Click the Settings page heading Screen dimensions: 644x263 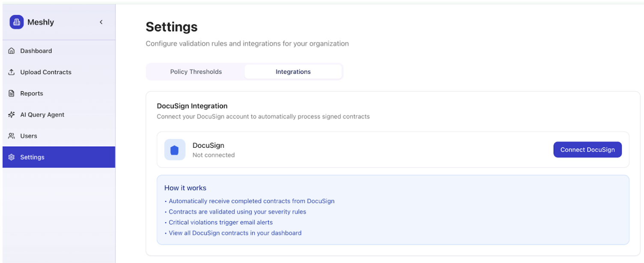pos(172,27)
